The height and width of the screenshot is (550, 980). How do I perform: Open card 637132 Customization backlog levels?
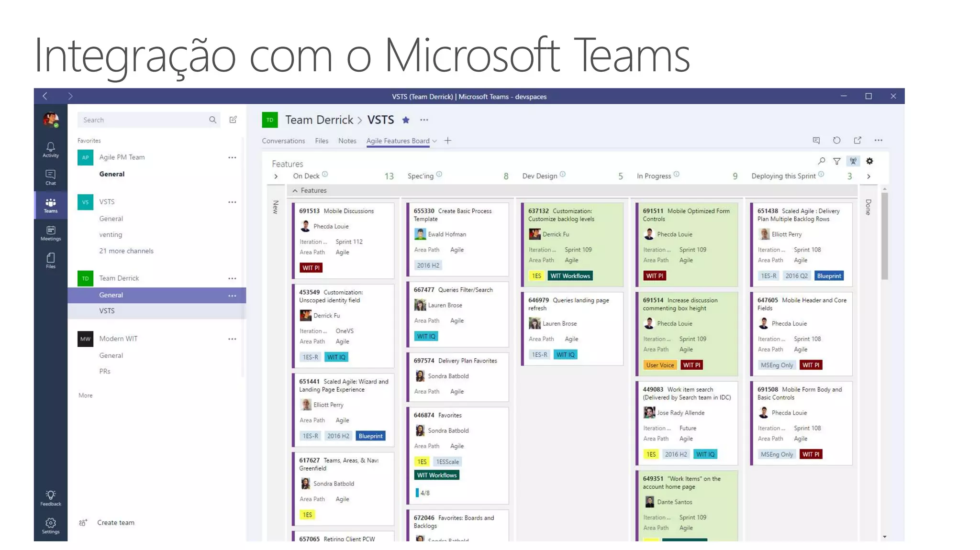click(572, 244)
